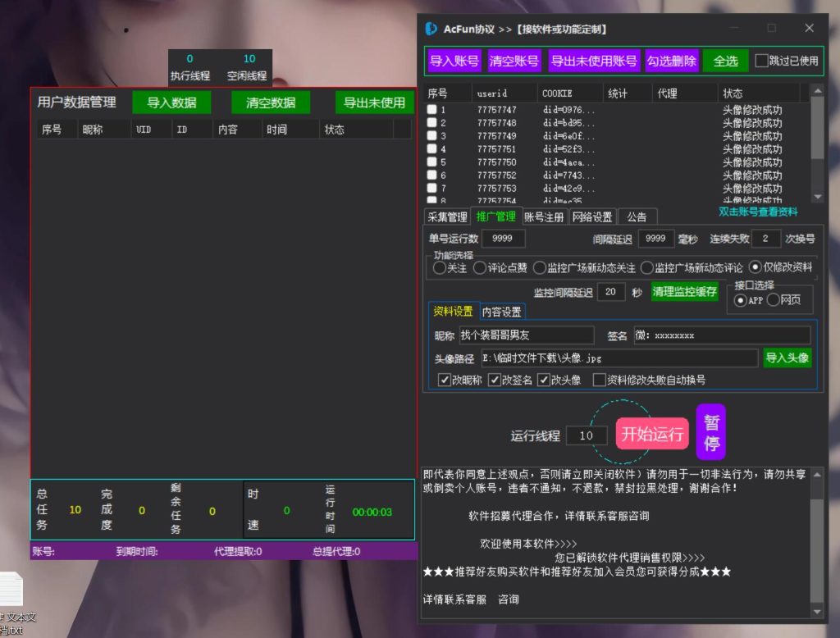Click 导入头像 button

pyautogui.click(x=787, y=358)
